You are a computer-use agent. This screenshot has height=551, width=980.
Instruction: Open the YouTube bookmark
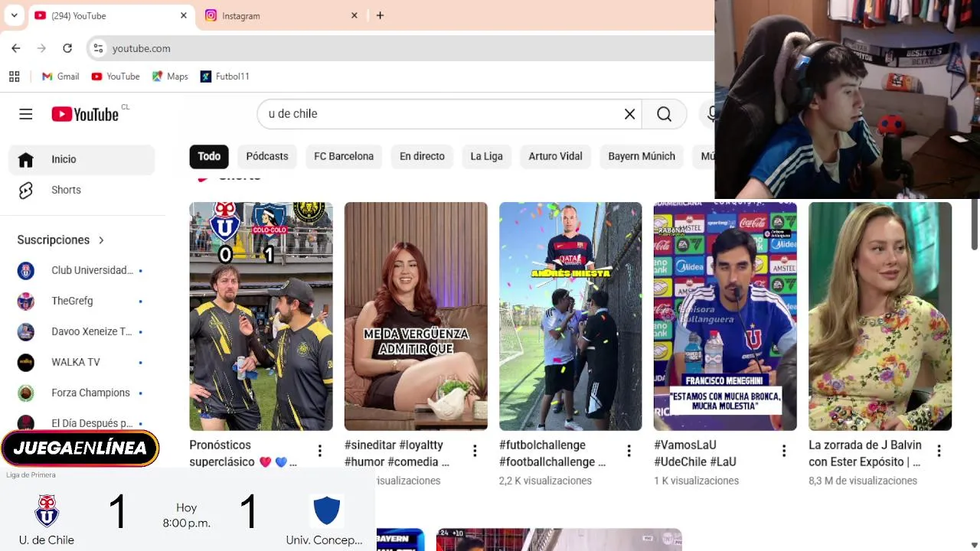(116, 77)
